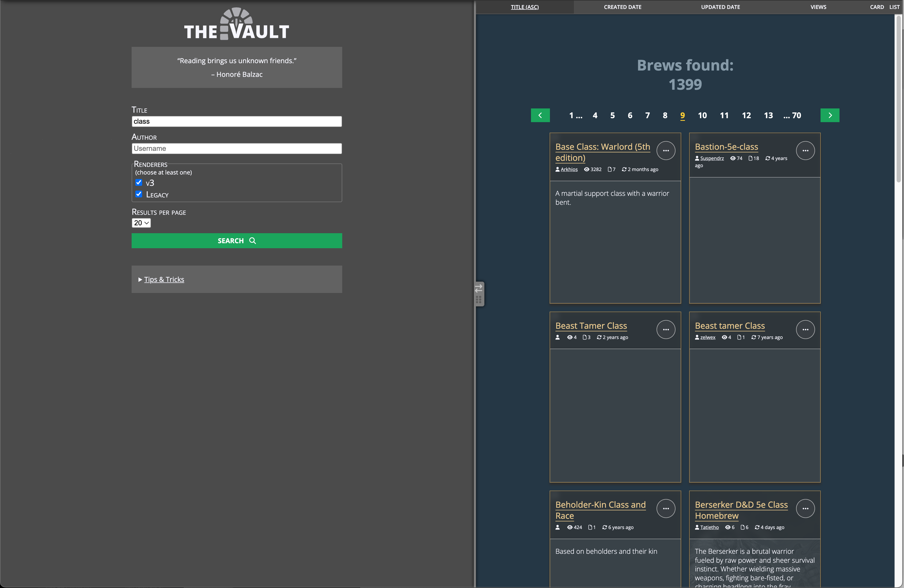904x588 pixels.
Task: Click the pane swap arrows on divider
Action: point(479,288)
